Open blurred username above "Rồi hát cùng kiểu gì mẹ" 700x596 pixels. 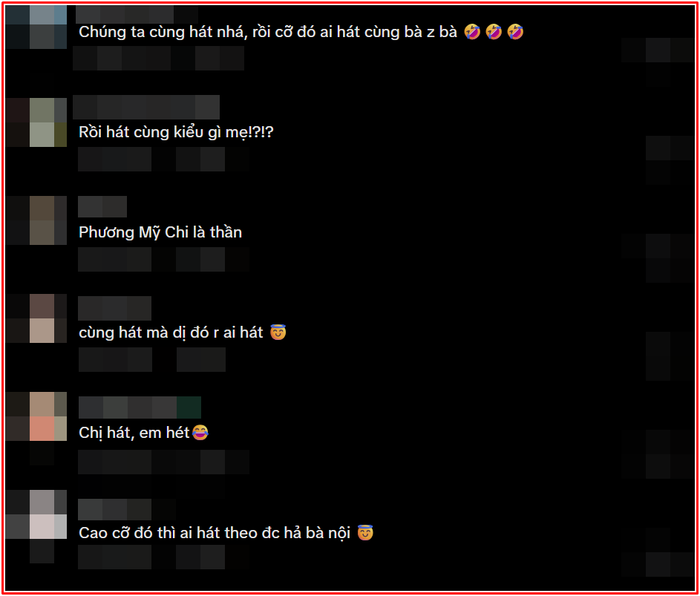click(x=146, y=107)
